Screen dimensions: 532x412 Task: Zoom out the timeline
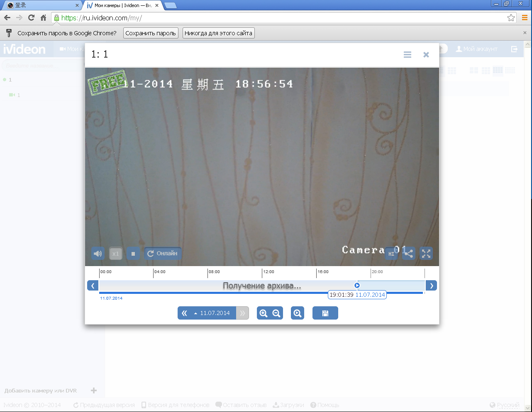[276, 313]
